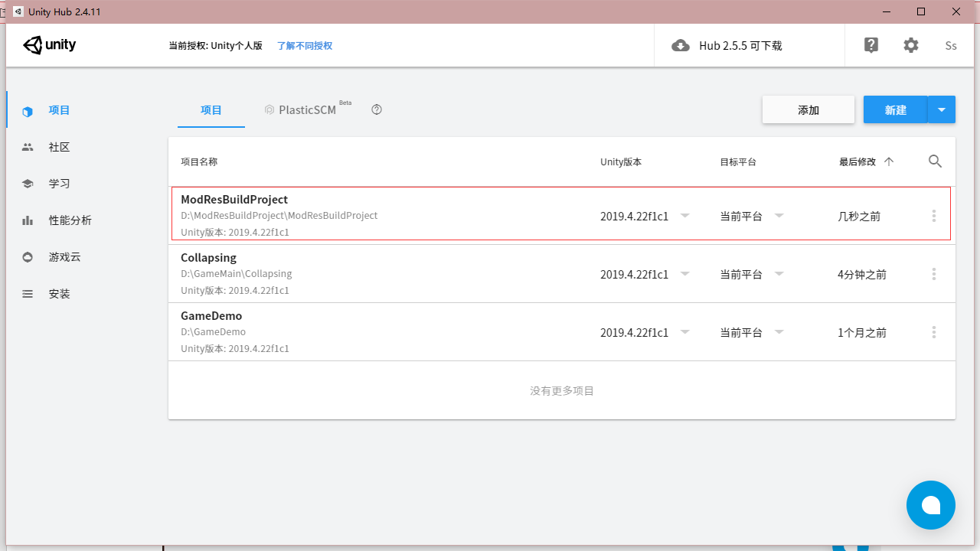The height and width of the screenshot is (551, 980).
Task: Click the 了解不同授权 link
Action: (305, 46)
